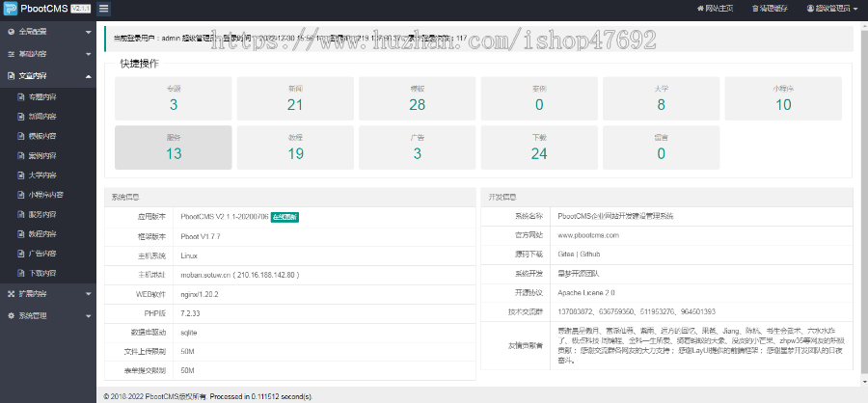The height and width of the screenshot is (403, 868).
Task: Open the 下载 quick card showing 24
Action: click(539, 148)
